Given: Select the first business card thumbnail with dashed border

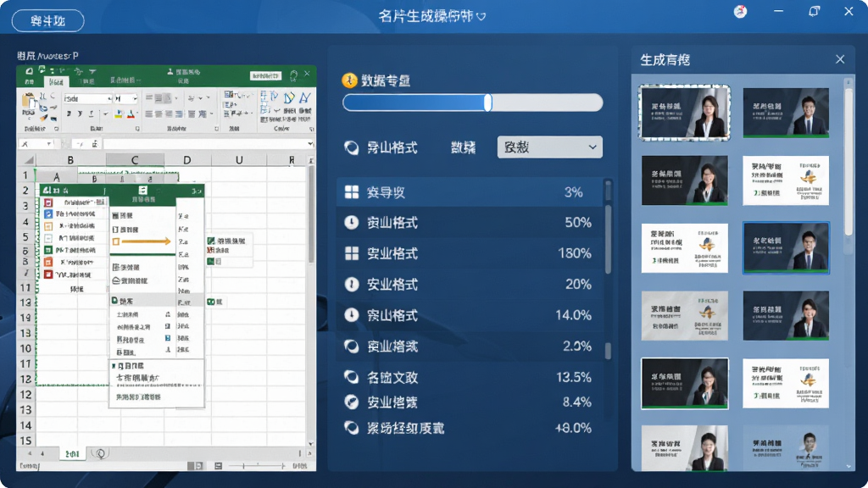Looking at the screenshot, I should pos(685,113).
